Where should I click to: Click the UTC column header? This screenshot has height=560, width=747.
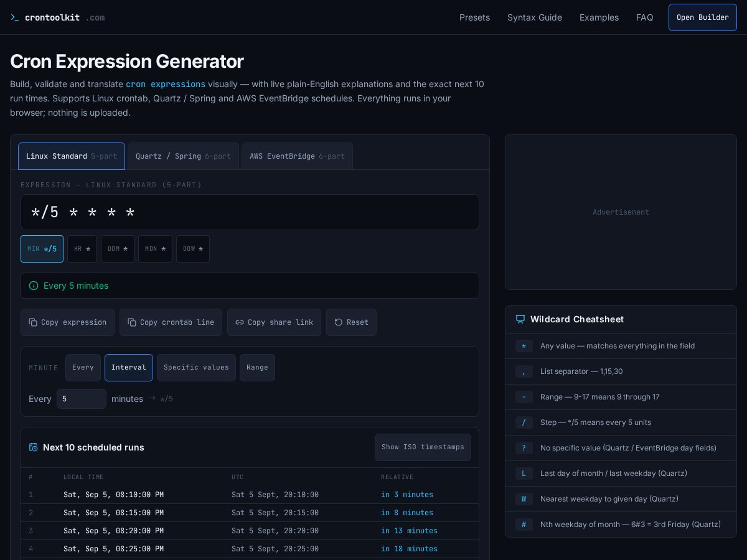point(238,477)
